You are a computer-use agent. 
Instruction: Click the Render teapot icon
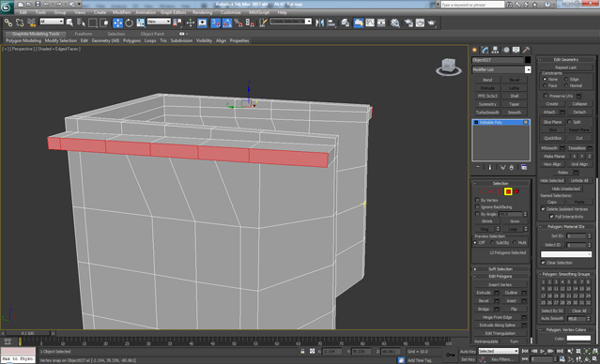432,23
